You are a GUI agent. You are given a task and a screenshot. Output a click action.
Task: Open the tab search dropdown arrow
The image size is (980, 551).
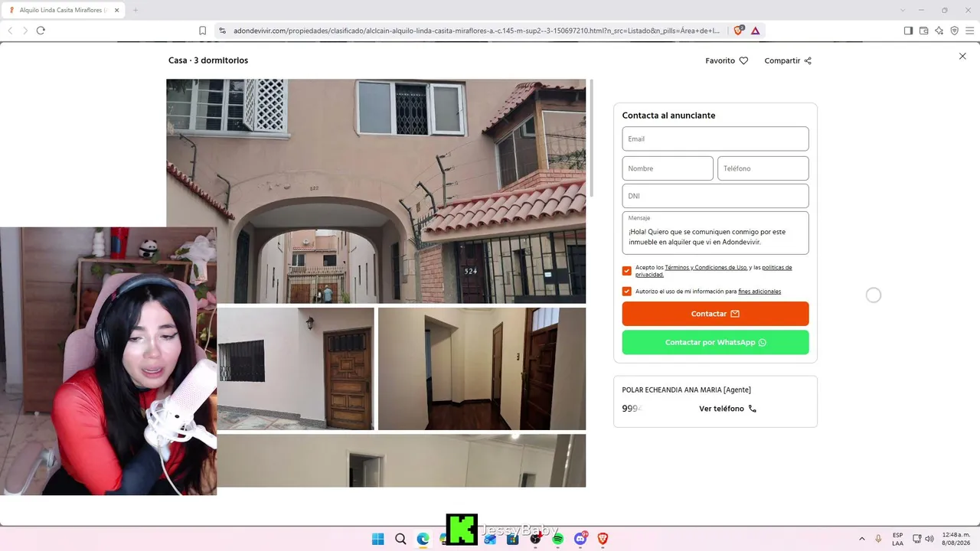[903, 10]
